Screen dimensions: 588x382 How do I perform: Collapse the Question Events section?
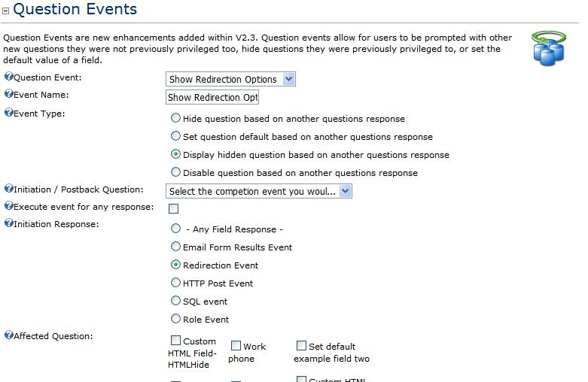click(5, 11)
